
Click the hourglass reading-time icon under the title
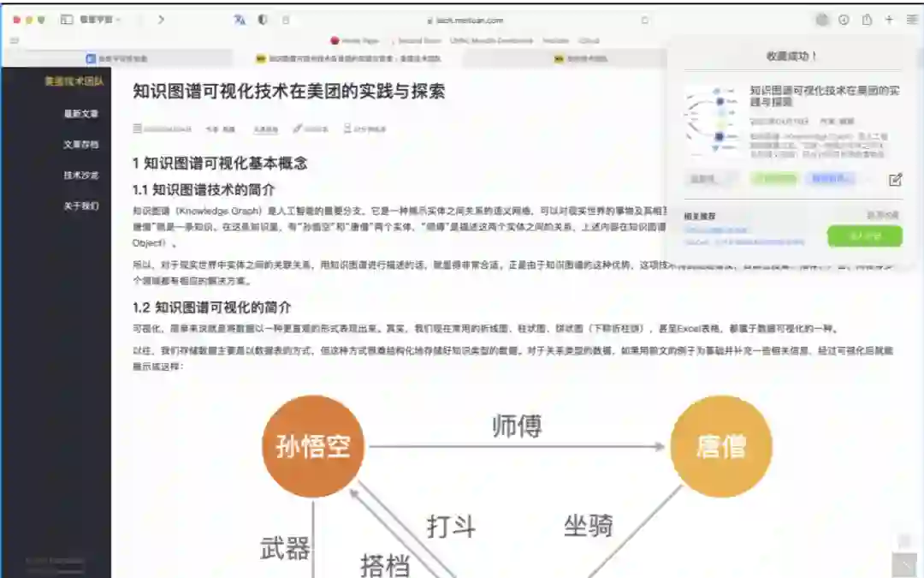coord(347,128)
